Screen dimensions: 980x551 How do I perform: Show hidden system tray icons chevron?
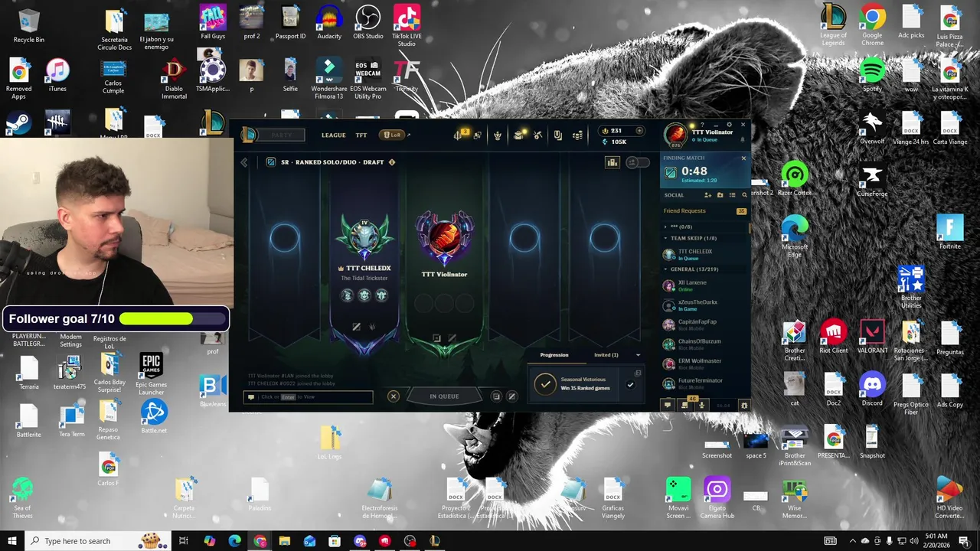pos(853,541)
